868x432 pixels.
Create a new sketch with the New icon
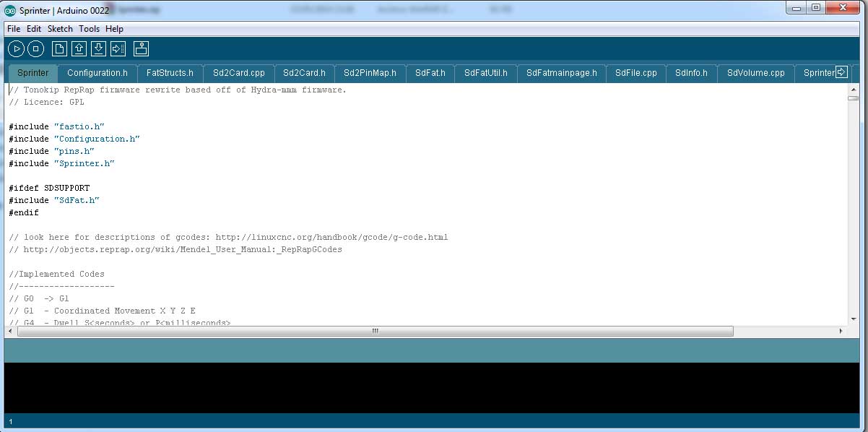[x=59, y=48]
